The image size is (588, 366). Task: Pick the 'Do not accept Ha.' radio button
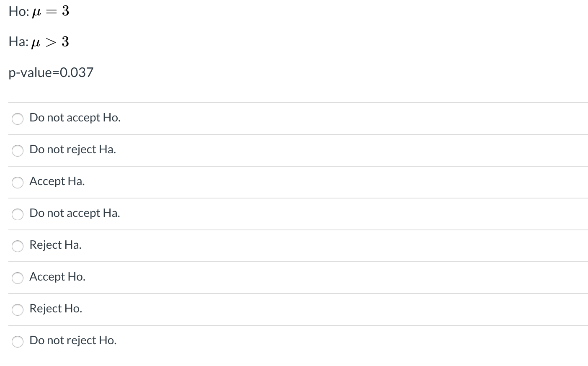(x=18, y=214)
